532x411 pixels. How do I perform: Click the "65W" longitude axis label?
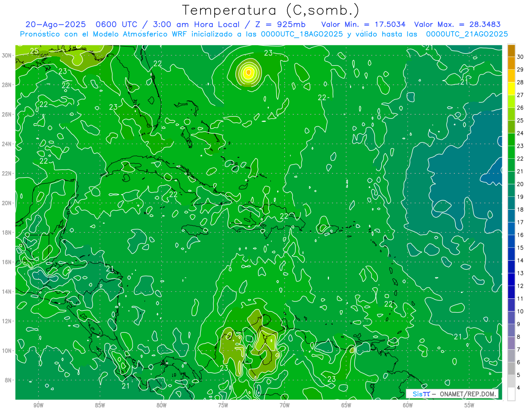click(346, 405)
